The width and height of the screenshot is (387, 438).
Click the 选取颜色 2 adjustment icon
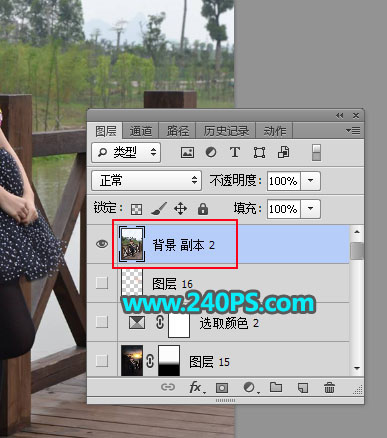click(x=137, y=322)
